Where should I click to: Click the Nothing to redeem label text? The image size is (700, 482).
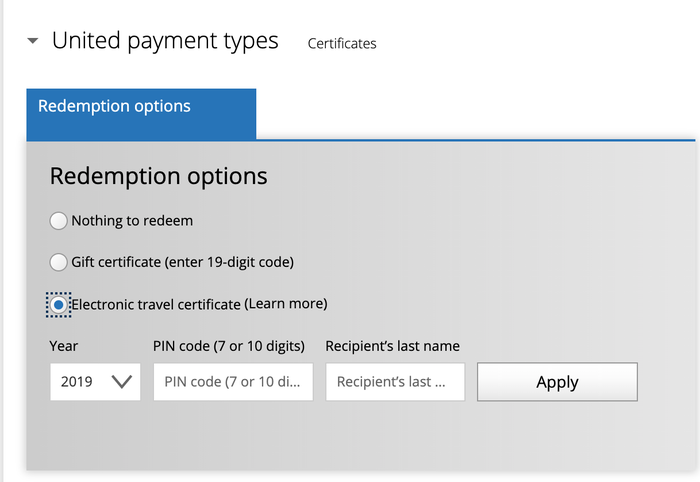point(132,220)
